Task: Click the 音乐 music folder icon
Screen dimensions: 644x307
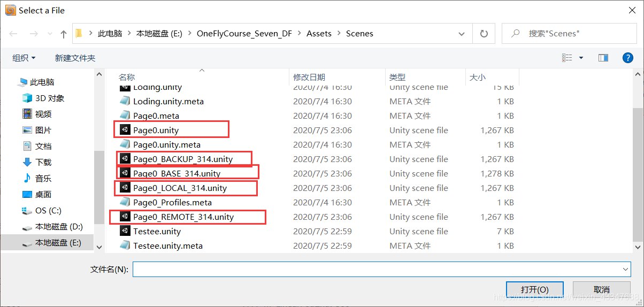Action: pyautogui.click(x=27, y=178)
